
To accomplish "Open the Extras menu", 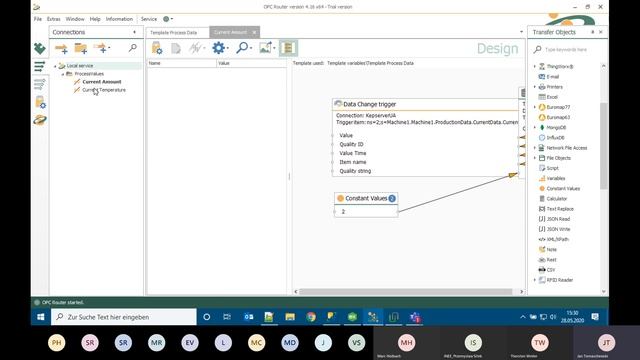I will point(53,19).
